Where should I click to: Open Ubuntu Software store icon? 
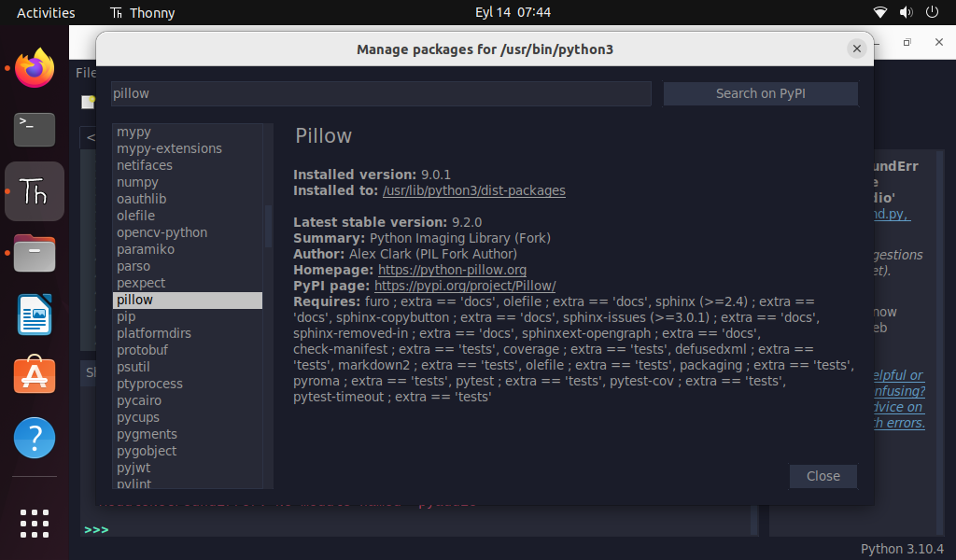tap(35, 376)
